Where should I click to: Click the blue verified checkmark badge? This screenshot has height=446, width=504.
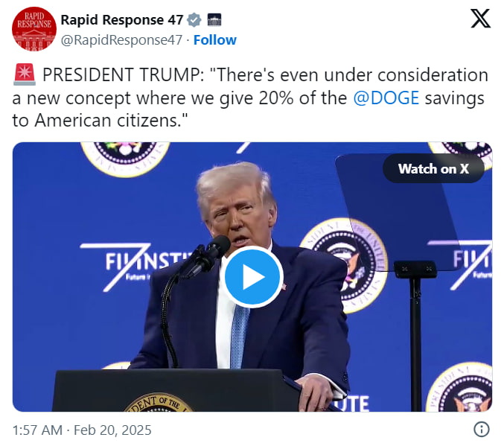pos(194,19)
